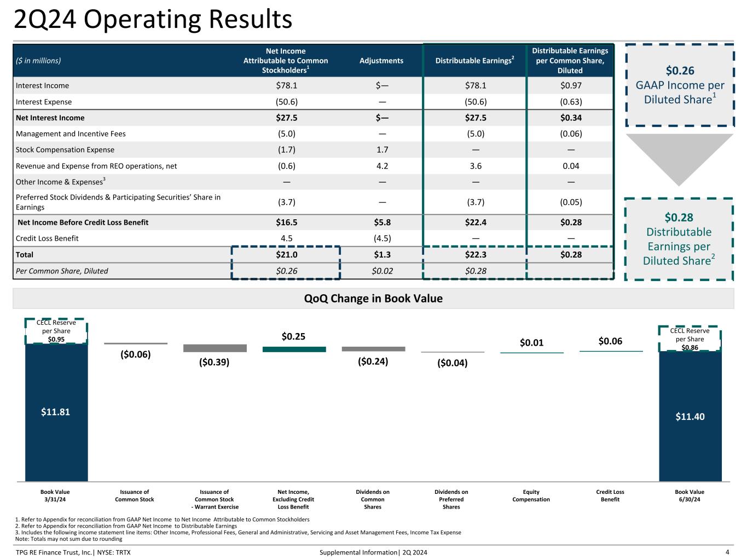Click the Stock Compensation Expense adjustment value 1.7

tap(381, 150)
